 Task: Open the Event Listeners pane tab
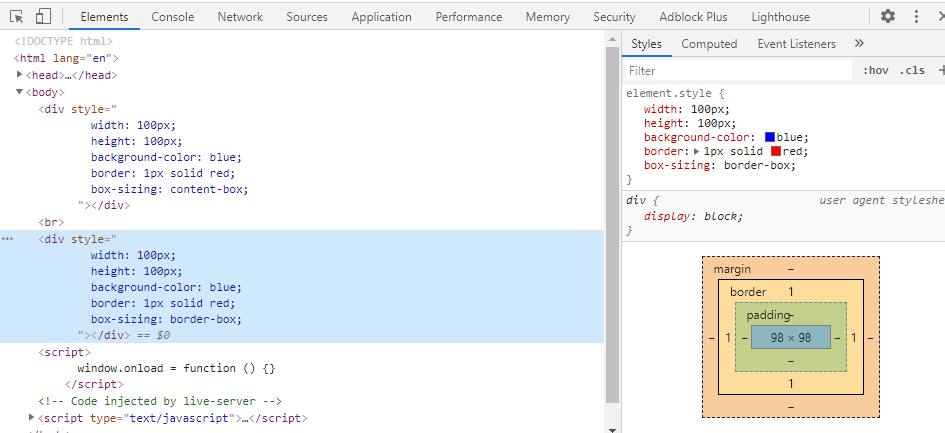pos(797,43)
